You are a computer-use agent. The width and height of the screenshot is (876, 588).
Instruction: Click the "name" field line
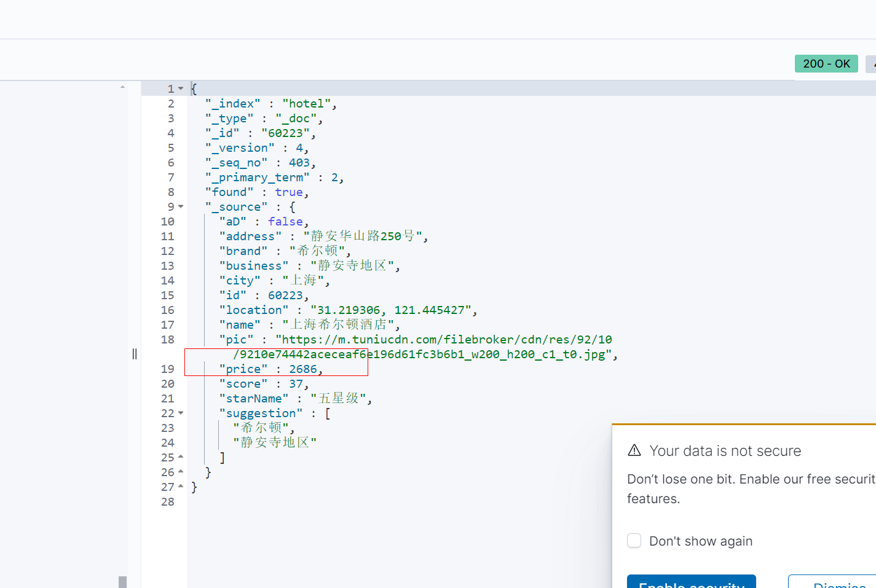[x=310, y=324]
